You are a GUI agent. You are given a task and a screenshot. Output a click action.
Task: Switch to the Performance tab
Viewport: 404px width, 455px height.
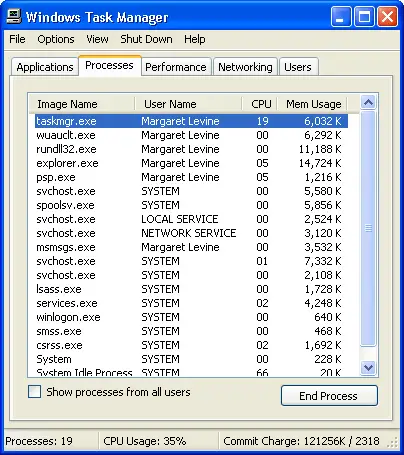[x=176, y=67]
